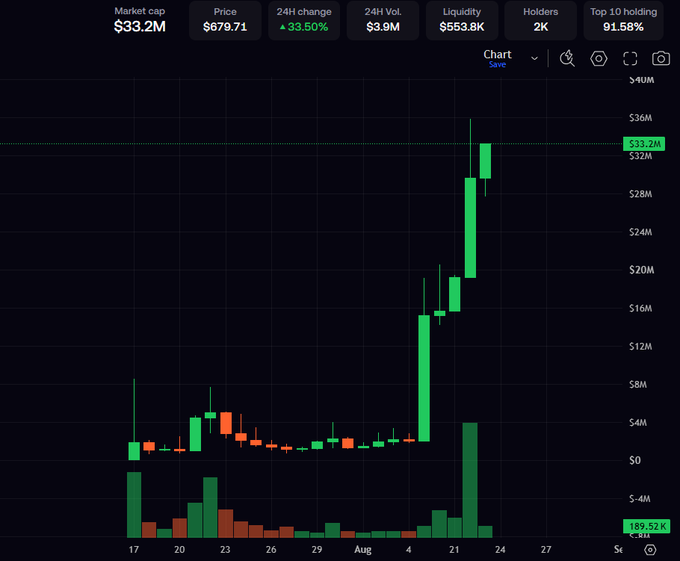Click the 17 date axis label

(x=134, y=550)
